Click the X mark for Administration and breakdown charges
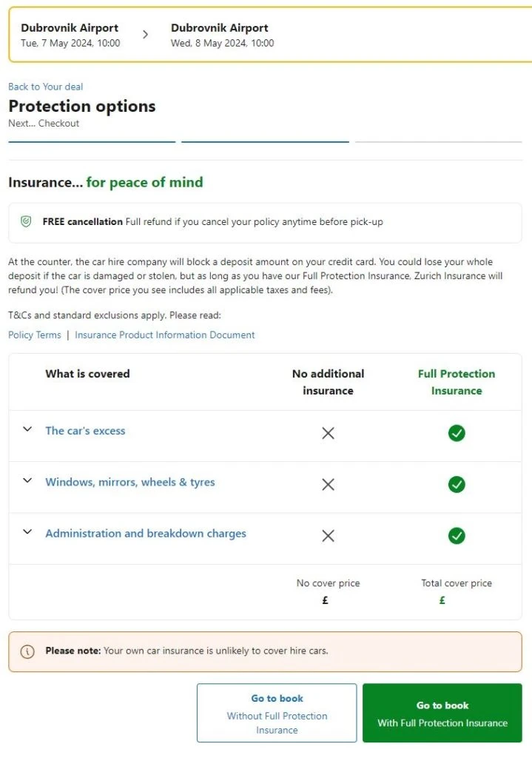This screenshot has width=532, height=758. coord(328,535)
